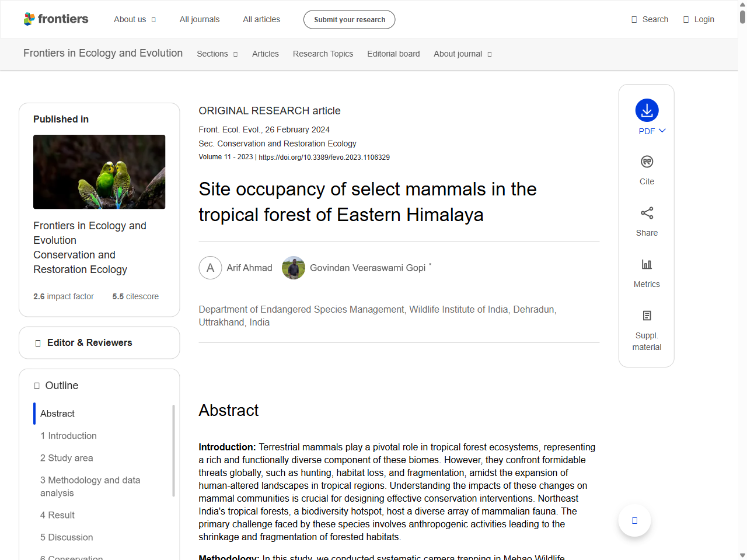This screenshot has width=747, height=560.
Task: Select Govindan Veeraswami Gopi's author photo
Action: coord(294,267)
